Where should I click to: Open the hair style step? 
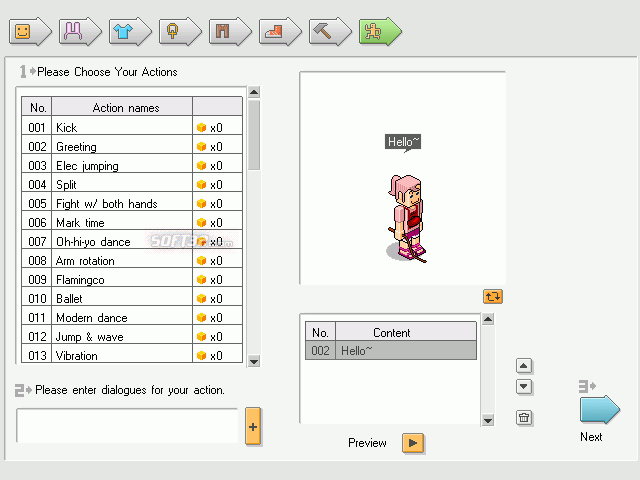click(x=80, y=31)
